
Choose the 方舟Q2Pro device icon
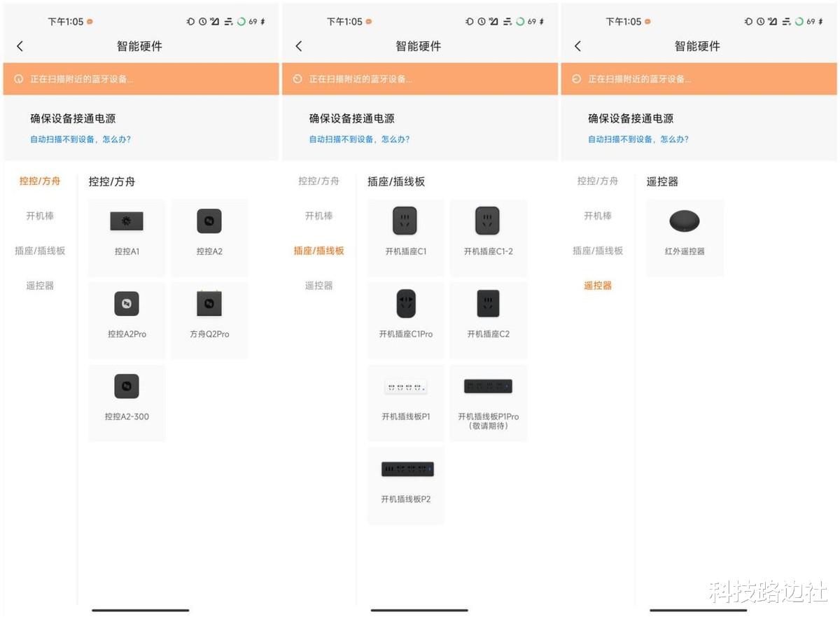point(209,304)
